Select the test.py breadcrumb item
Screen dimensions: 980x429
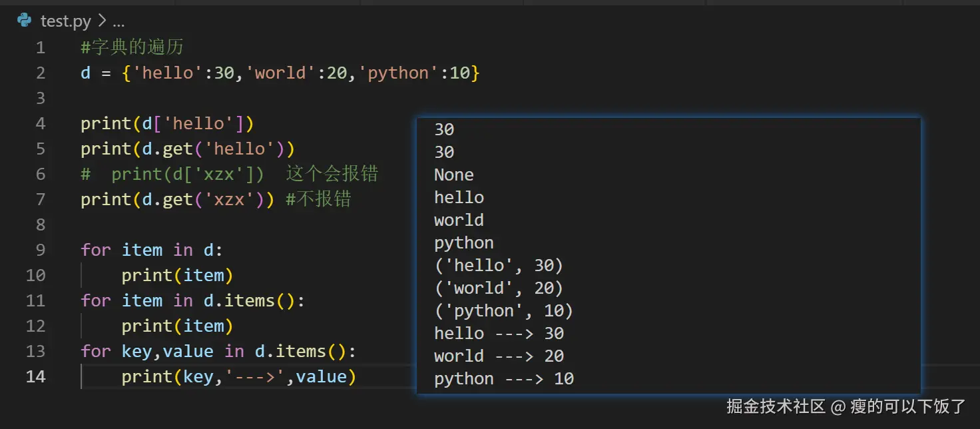(x=65, y=21)
